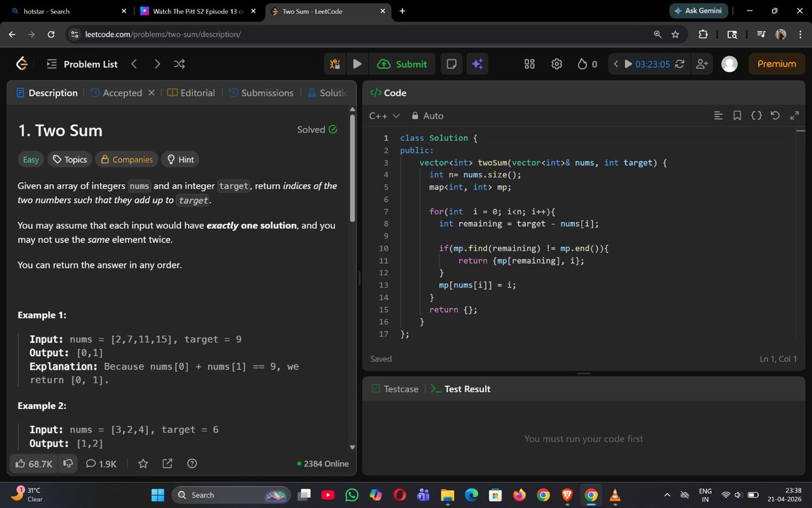Open the Companies link on problem page
The image size is (812, 508).
tap(127, 159)
